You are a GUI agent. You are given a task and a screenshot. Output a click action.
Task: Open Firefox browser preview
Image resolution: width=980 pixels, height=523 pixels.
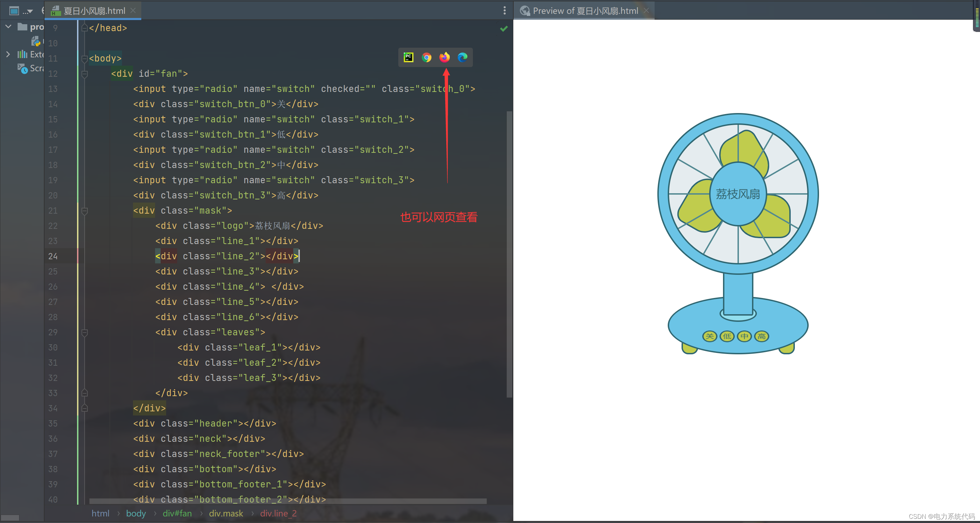pos(444,58)
